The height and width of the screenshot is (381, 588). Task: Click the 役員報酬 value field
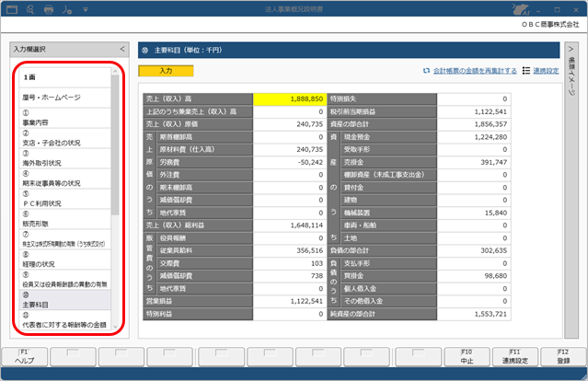tap(290, 238)
